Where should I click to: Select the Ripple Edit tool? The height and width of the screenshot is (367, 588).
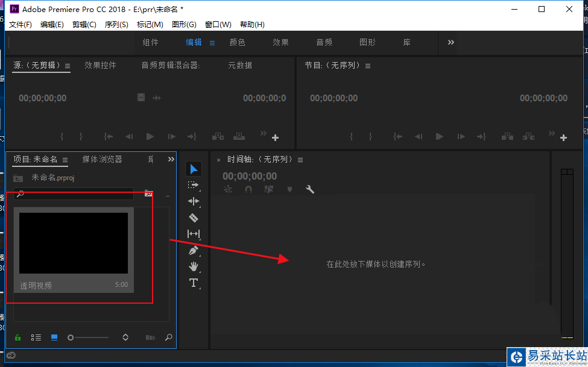click(194, 201)
